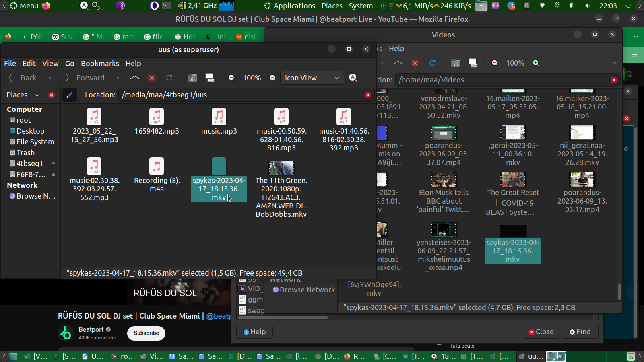Eject the 4tbseg1 volume
Screen dimensions: 644x362
coord(54,164)
